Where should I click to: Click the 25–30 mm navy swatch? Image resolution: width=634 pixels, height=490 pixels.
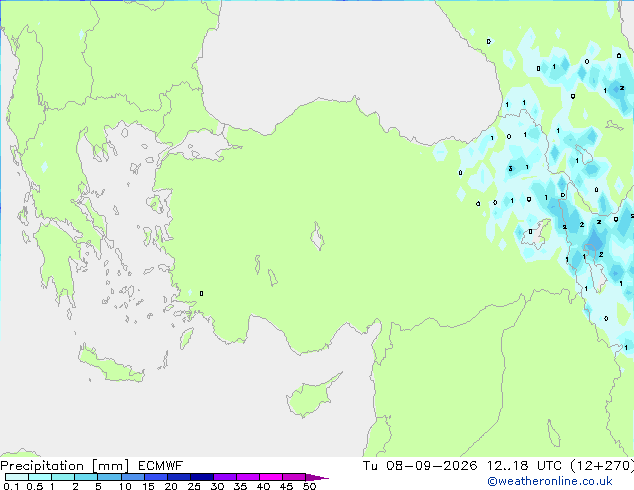point(202,477)
